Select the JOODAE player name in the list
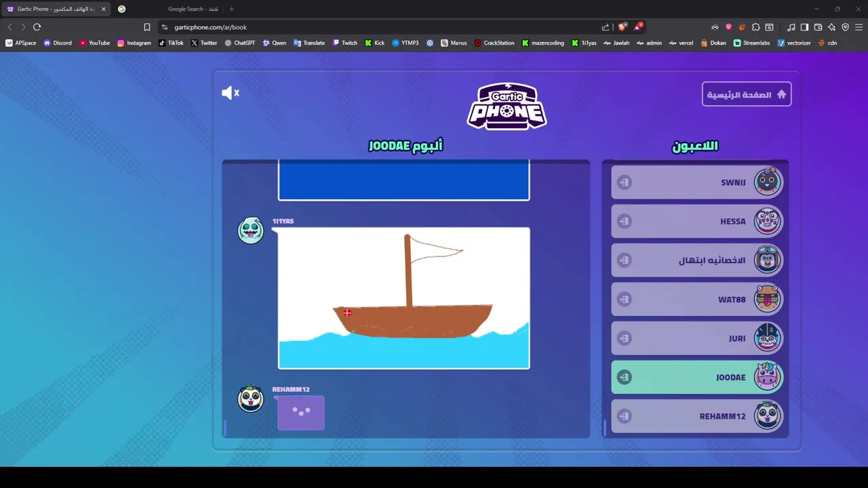 point(730,378)
